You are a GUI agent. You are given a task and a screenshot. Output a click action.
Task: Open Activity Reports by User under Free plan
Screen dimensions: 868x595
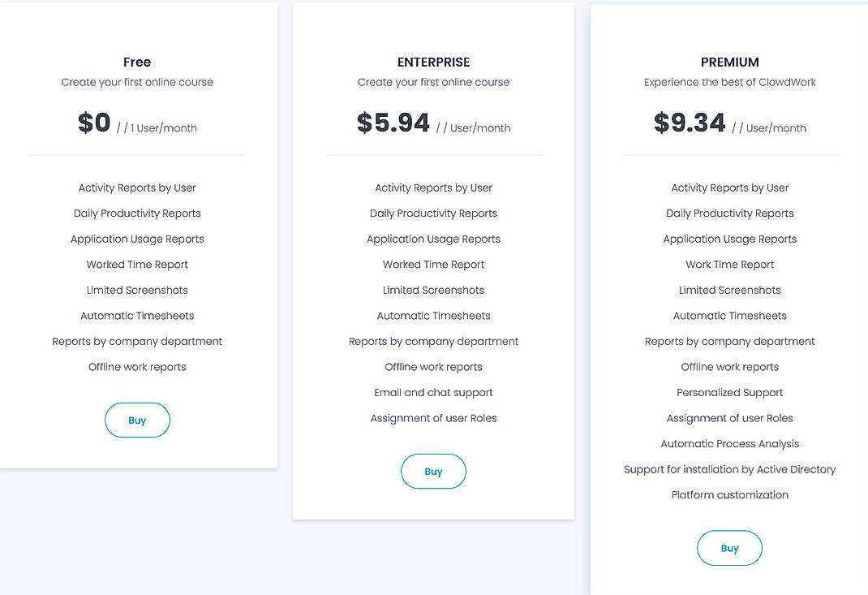(x=137, y=188)
